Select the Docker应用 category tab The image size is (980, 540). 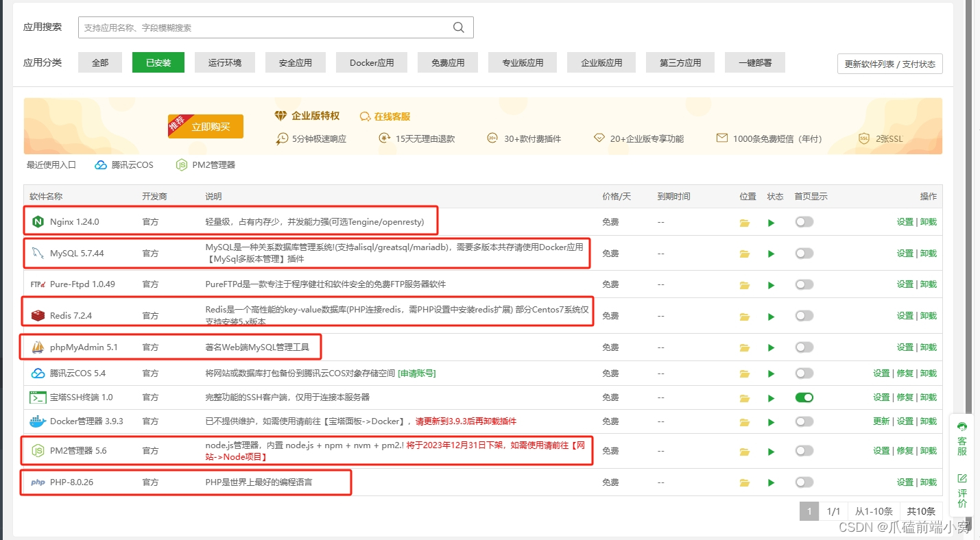pos(372,62)
